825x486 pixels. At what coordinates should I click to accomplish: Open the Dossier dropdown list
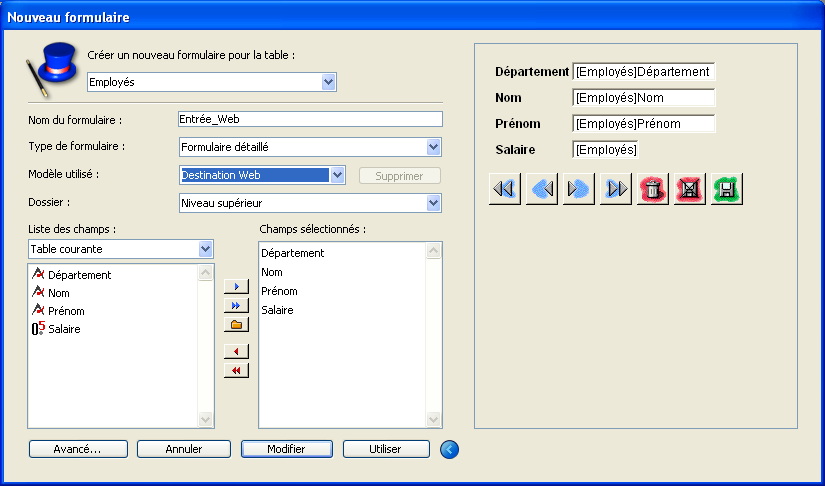coord(434,203)
